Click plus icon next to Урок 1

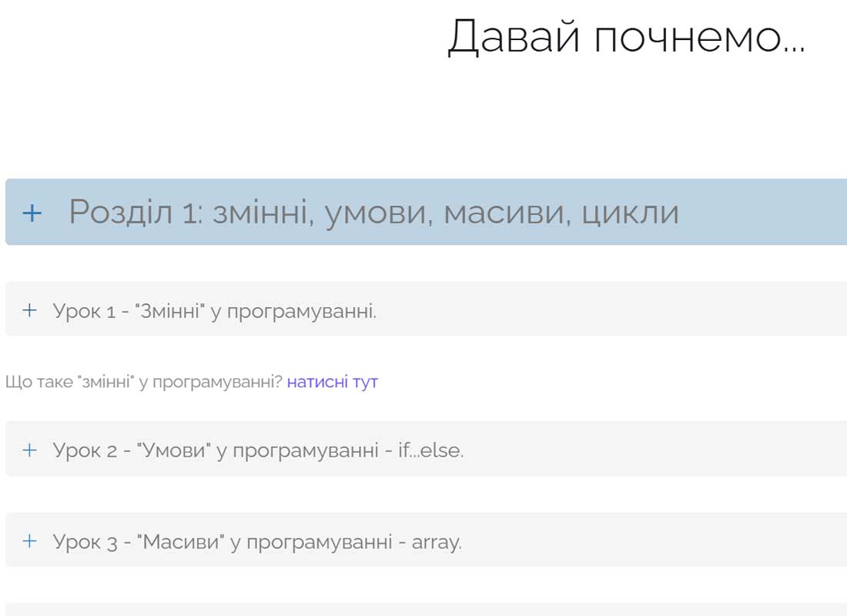(30, 310)
